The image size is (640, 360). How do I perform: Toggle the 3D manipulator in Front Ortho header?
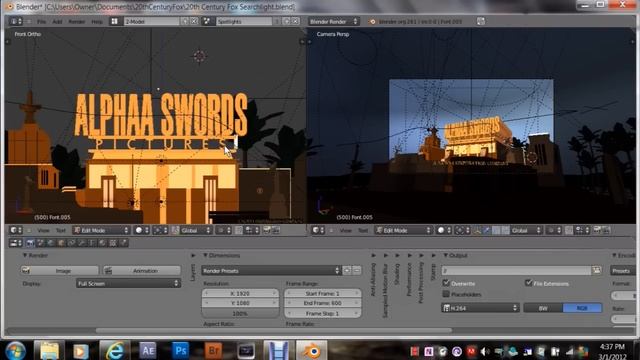click(176, 230)
